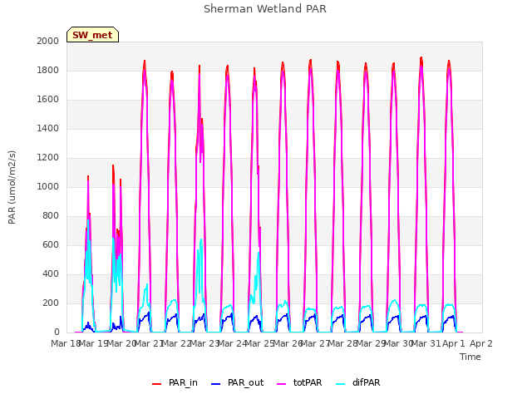The image size is (532, 399).
Task: Click the x-axis label Time
Action: (470, 357)
